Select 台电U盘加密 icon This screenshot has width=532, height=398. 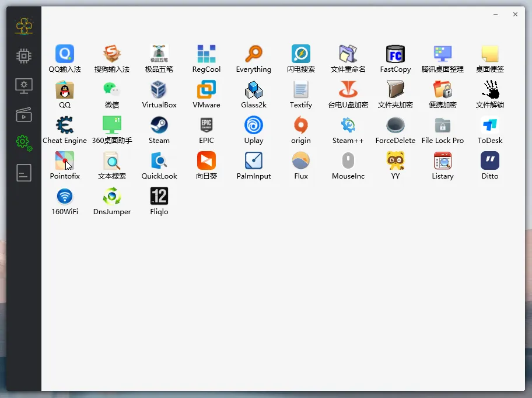pyautogui.click(x=348, y=89)
